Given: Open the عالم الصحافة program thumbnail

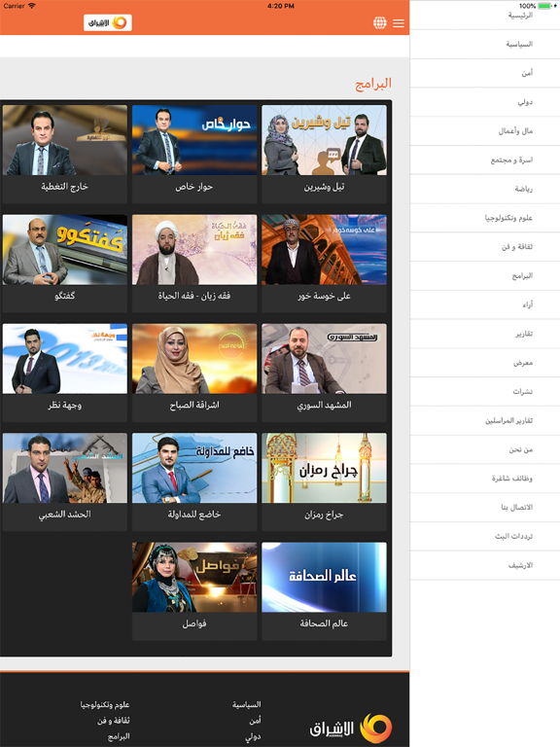Looking at the screenshot, I should coord(324,577).
